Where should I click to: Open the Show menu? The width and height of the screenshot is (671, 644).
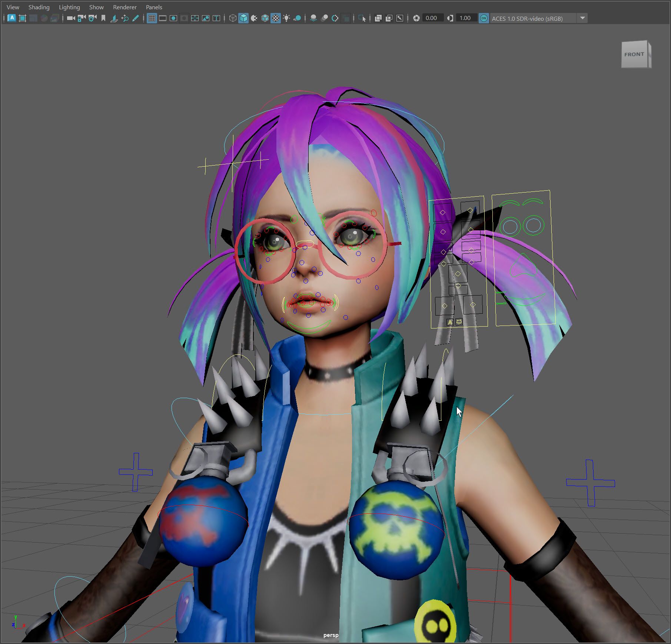96,7
